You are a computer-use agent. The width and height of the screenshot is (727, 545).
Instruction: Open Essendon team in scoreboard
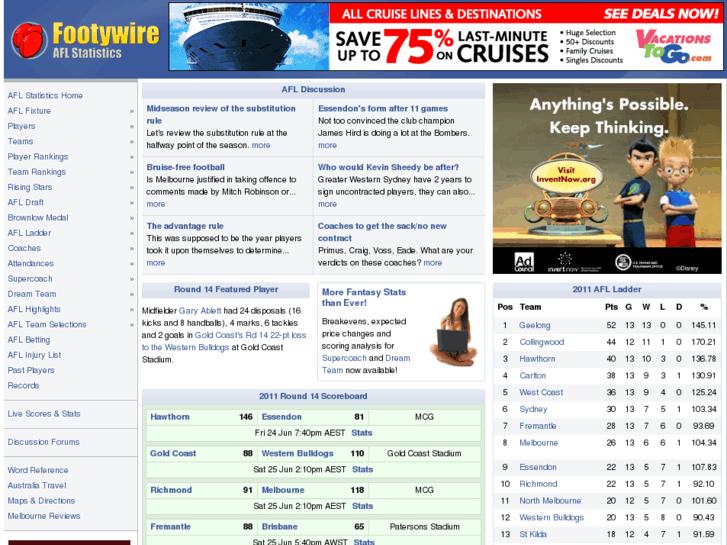[281, 417]
